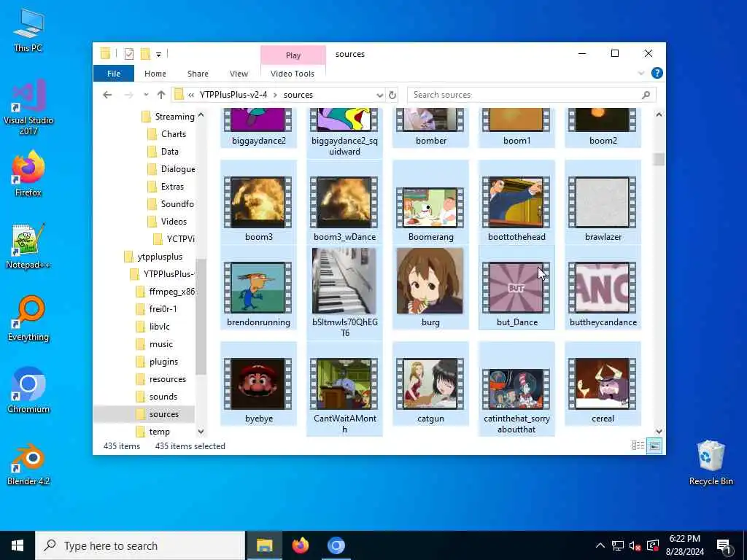Launch Blender 4.2 shortcut
The image size is (747, 560).
pos(28,463)
